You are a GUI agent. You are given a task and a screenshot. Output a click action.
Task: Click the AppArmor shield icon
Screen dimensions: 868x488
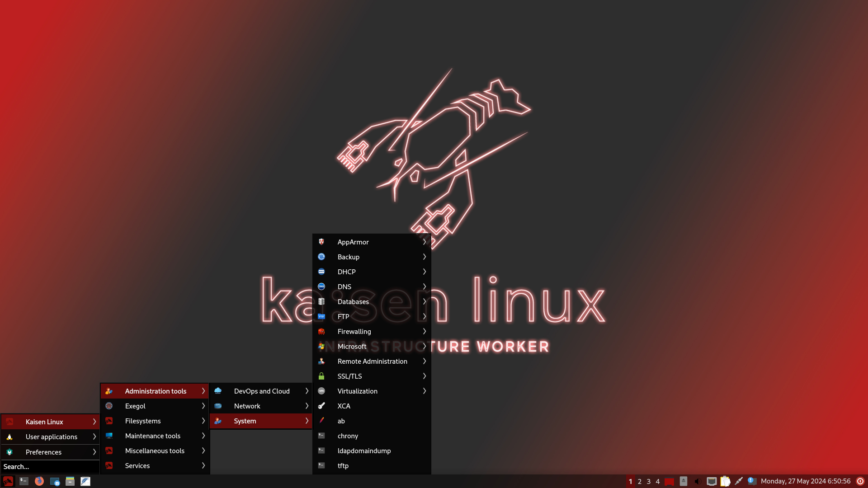(321, 242)
